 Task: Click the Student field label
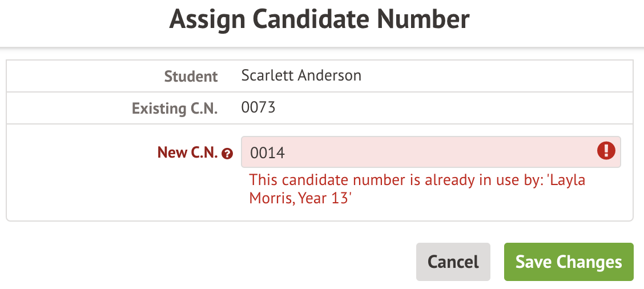[191, 76]
